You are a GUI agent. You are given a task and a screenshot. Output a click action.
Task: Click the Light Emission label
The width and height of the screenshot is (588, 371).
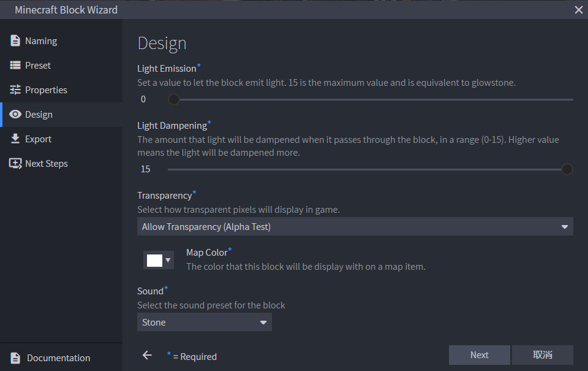[167, 69]
